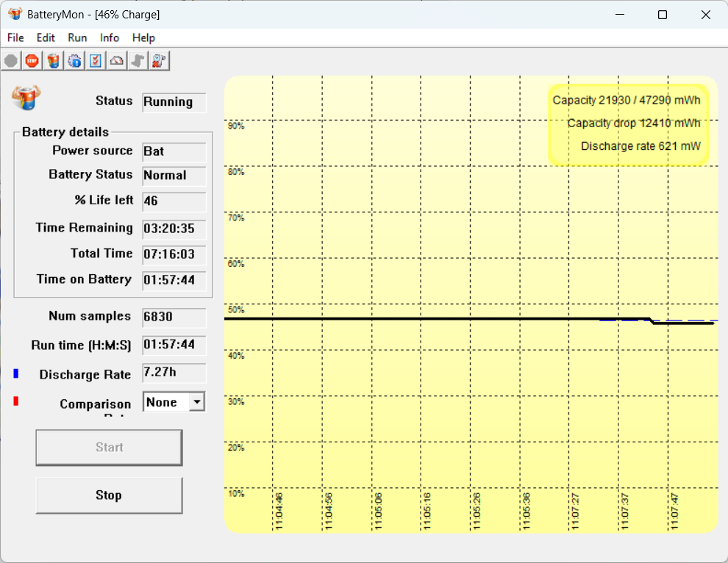Click the 11:05:16 time label on the chart

427,512
